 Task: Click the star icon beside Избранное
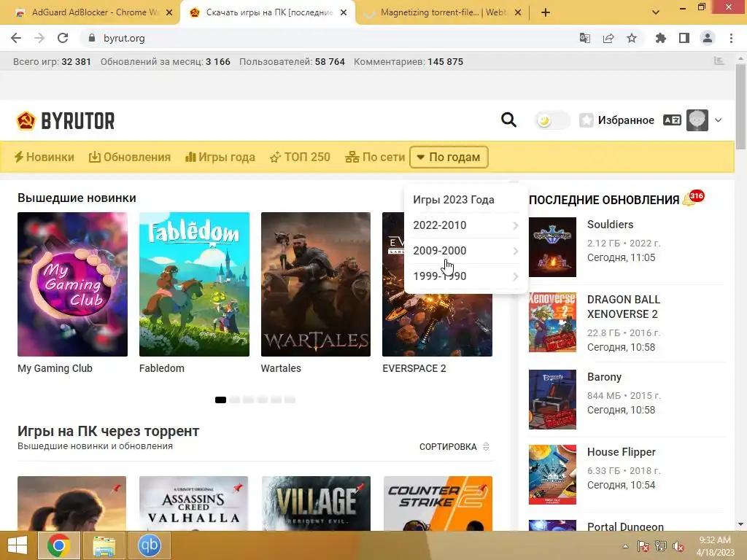[x=586, y=120]
